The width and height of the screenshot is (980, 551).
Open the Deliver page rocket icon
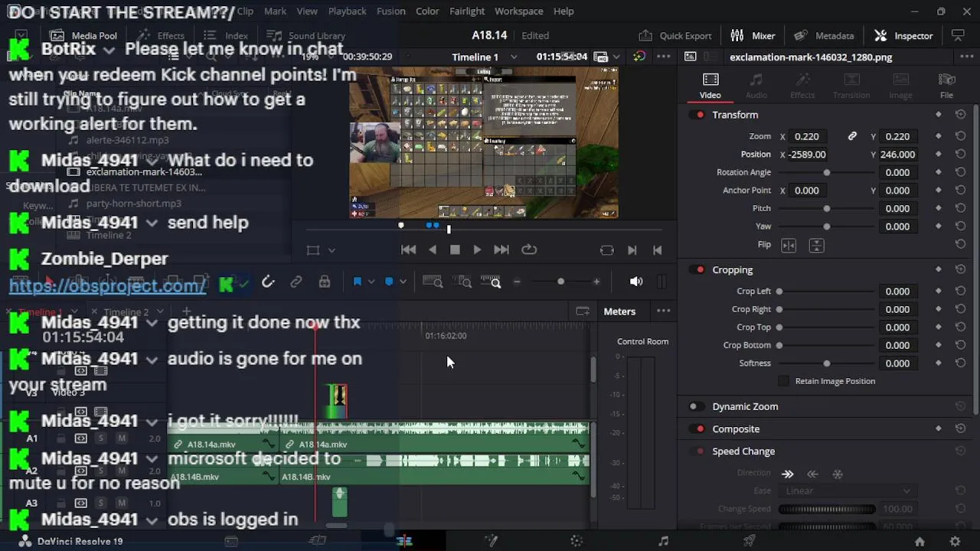click(750, 541)
